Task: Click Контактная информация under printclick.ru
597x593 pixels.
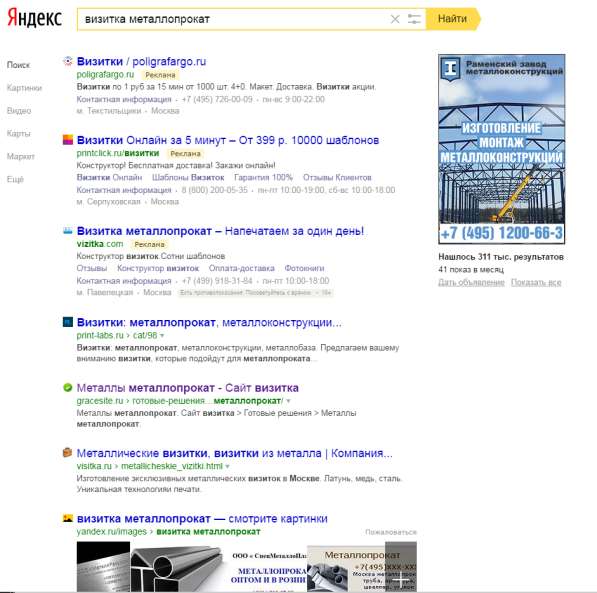Action: click(124, 190)
